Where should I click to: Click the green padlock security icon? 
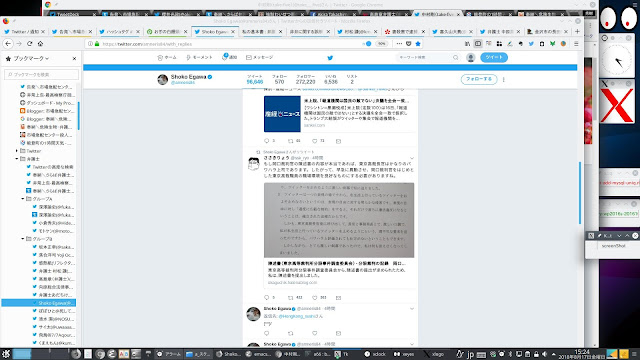(97, 44)
